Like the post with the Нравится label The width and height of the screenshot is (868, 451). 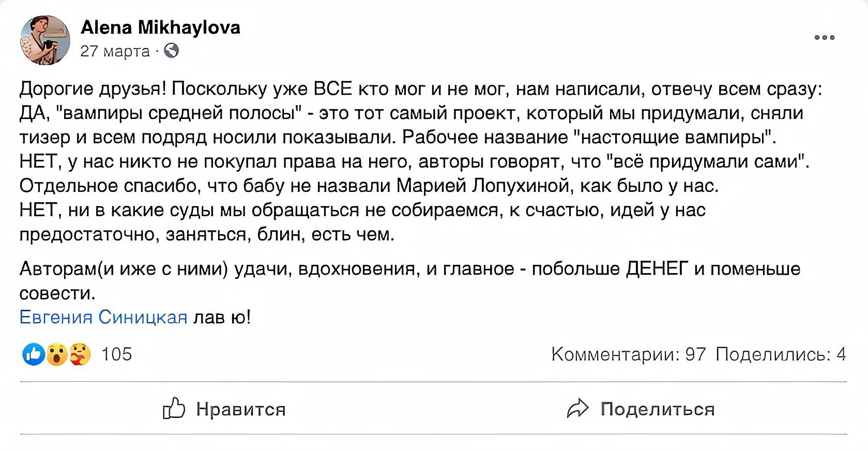pos(241,410)
